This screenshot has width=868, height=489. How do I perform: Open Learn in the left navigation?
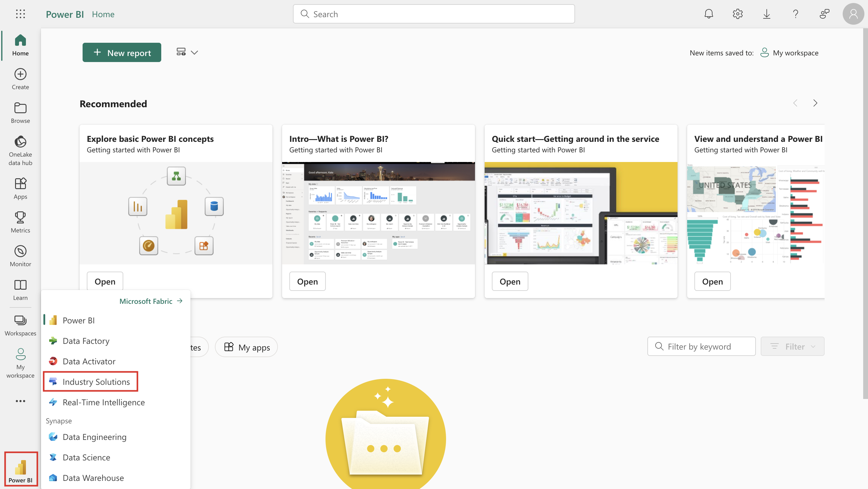click(20, 290)
